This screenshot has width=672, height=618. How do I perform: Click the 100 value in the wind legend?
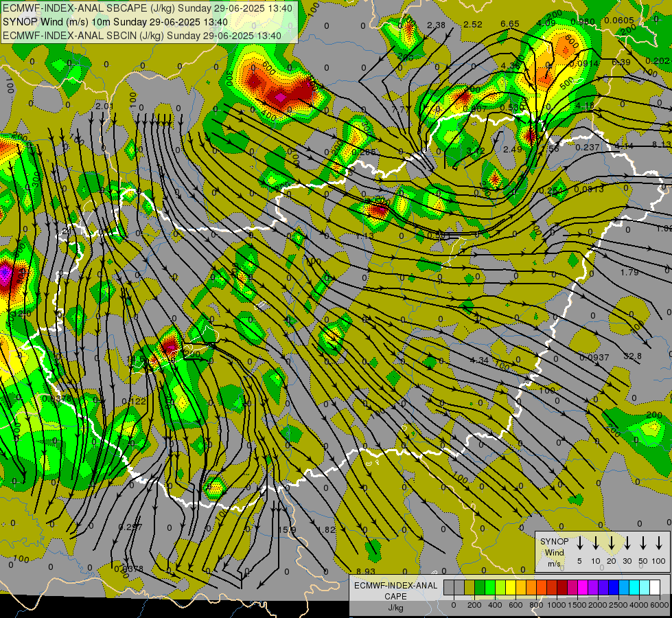[x=659, y=561]
